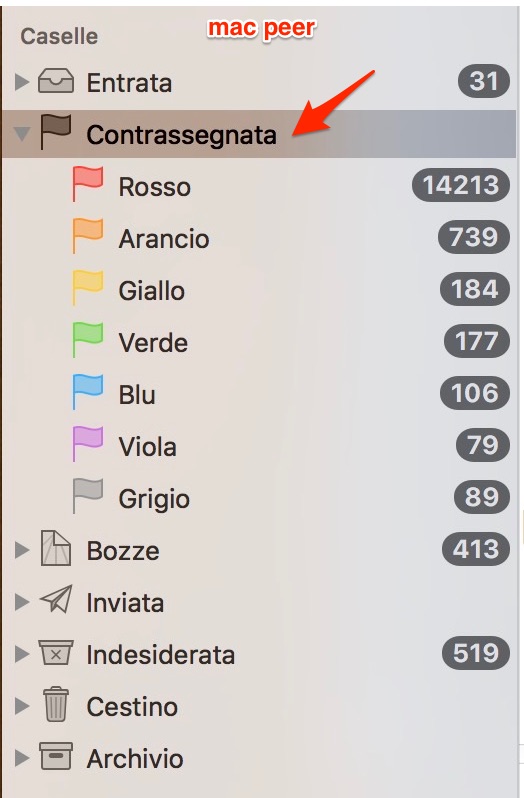Screen dimensions: 524x798
Task: Collapse the Contrassegnata disclosure triangle
Action: click(x=22, y=133)
